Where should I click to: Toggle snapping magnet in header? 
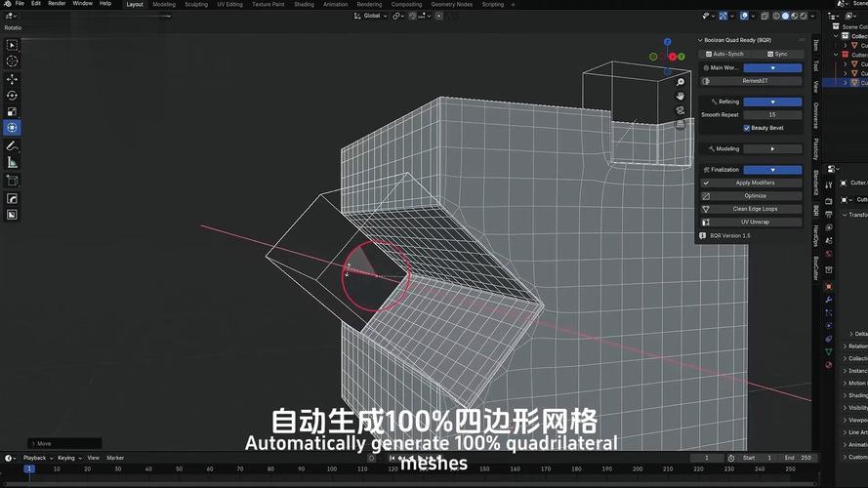[x=412, y=16]
